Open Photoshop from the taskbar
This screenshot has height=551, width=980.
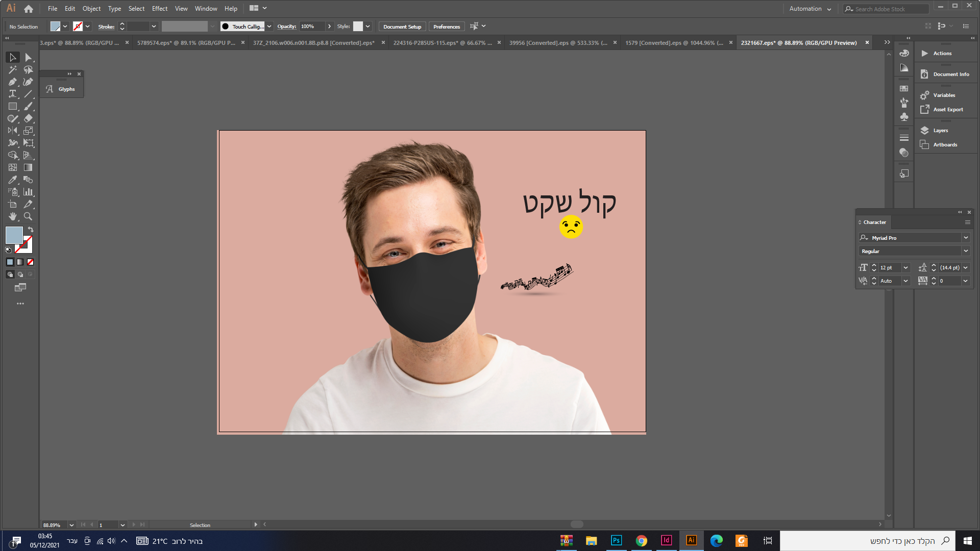[616, 541]
